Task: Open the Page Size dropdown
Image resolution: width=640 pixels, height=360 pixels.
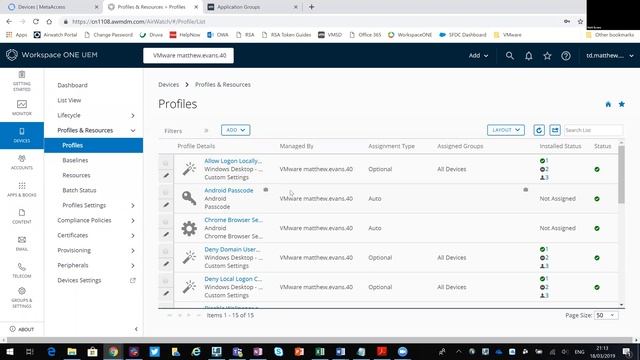Action: pyautogui.click(x=606, y=315)
